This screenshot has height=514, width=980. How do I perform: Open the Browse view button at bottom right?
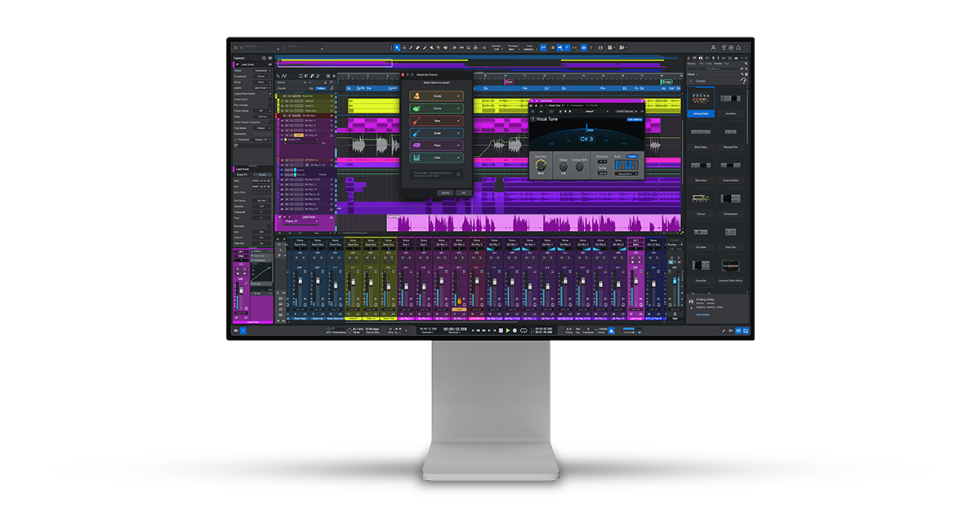pyautogui.click(x=746, y=330)
